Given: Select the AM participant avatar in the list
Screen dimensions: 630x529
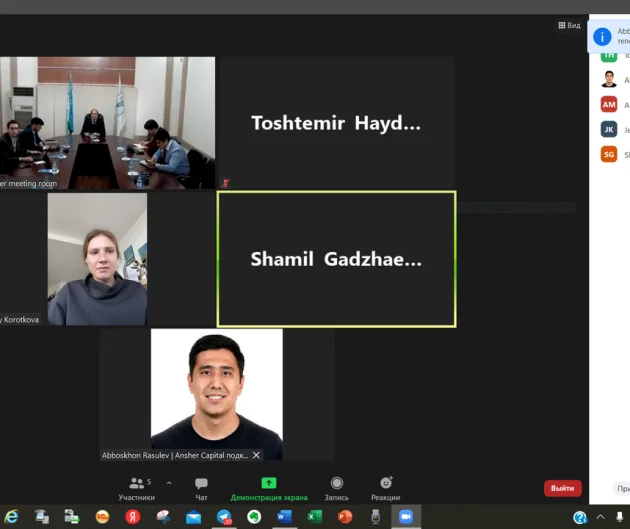Looking at the screenshot, I should [x=609, y=104].
